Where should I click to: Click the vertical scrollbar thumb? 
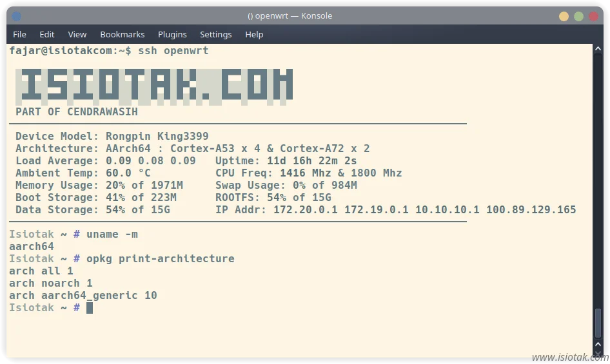pos(598,323)
